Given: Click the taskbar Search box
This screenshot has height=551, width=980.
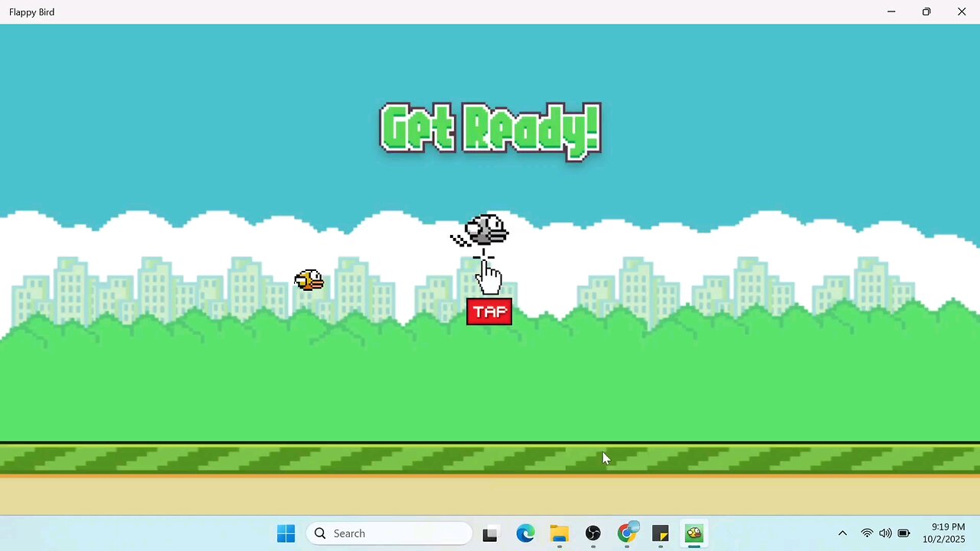Looking at the screenshot, I should [x=390, y=533].
